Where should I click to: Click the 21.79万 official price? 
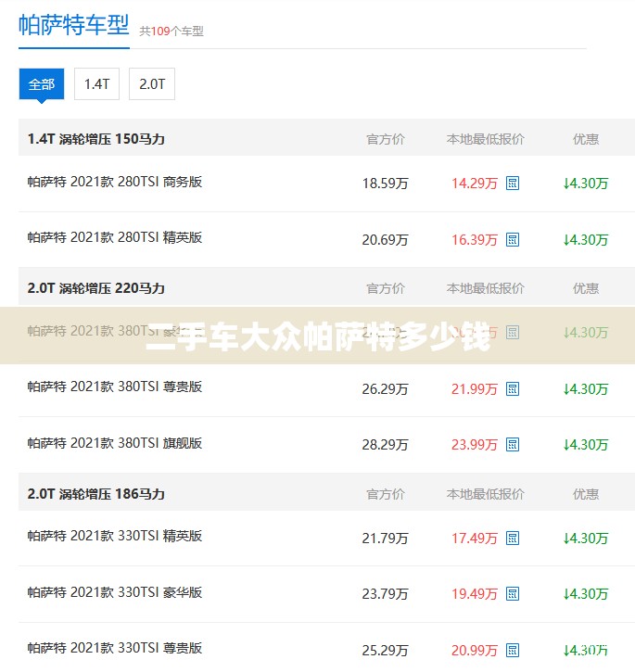(x=385, y=538)
